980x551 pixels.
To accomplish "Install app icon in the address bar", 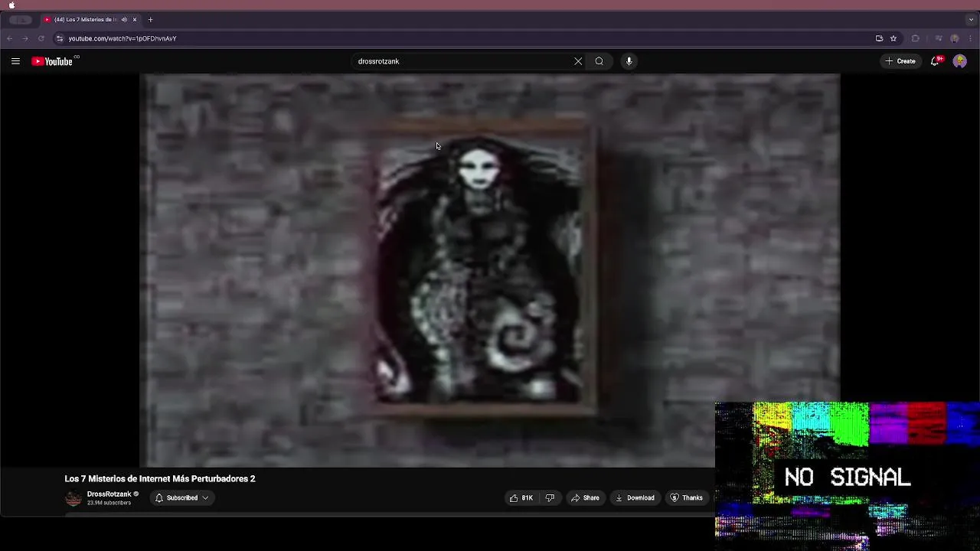I will (879, 38).
